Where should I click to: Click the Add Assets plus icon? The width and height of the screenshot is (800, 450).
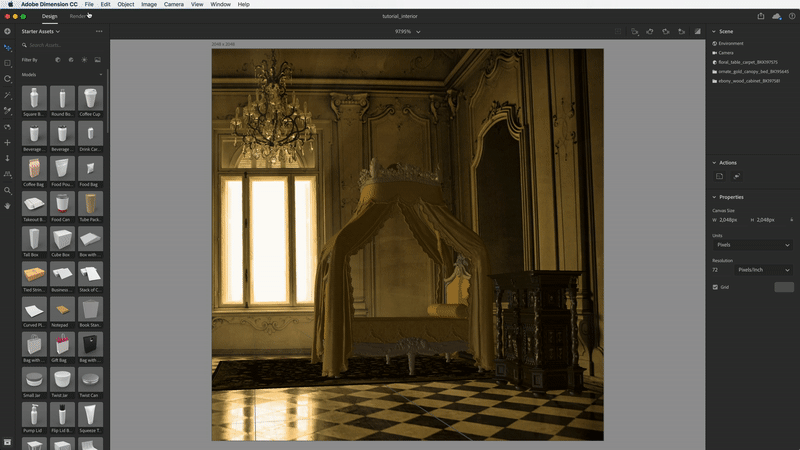(x=8, y=31)
